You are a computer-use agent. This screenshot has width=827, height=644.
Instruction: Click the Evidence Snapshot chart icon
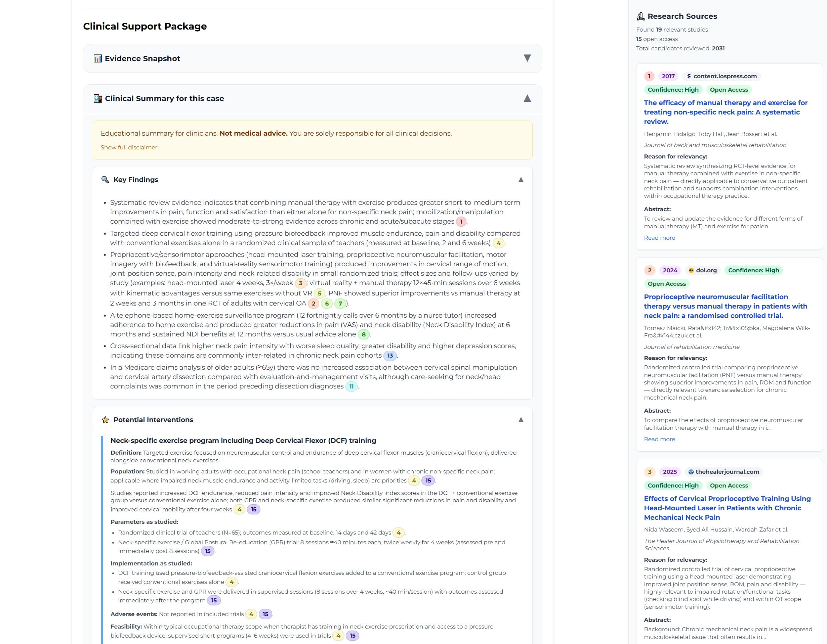point(97,59)
